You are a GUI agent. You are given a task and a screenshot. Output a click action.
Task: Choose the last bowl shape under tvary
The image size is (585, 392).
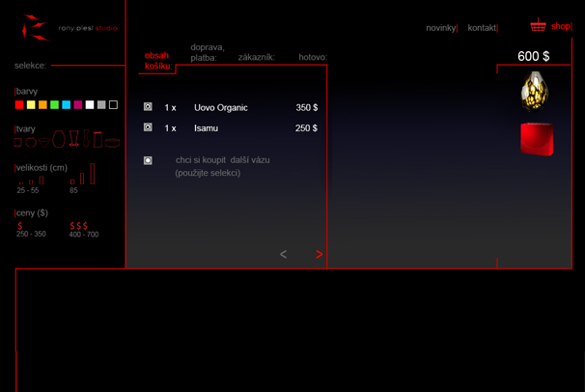pos(112,143)
